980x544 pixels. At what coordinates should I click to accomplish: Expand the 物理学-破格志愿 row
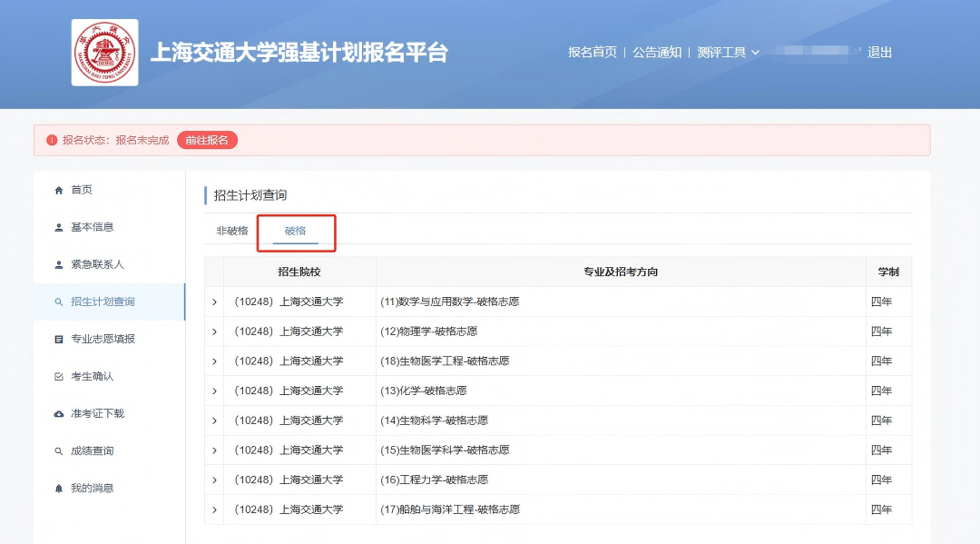pyautogui.click(x=214, y=331)
